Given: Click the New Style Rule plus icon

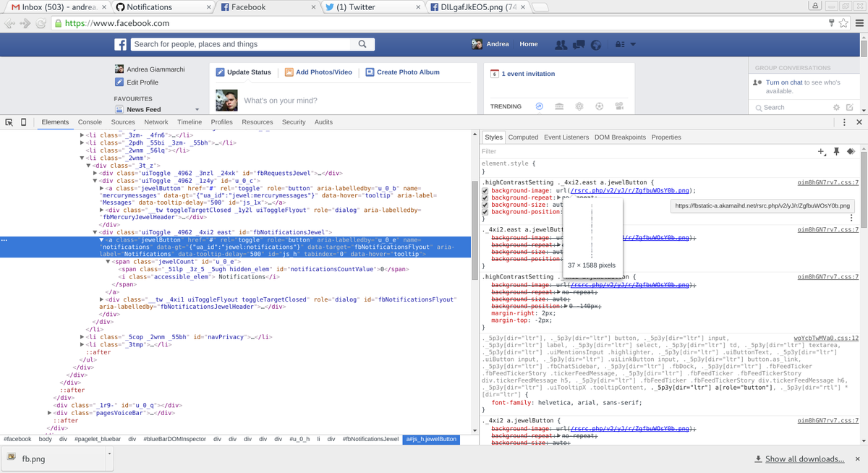Looking at the screenshot, I should [x=821, y=152].
